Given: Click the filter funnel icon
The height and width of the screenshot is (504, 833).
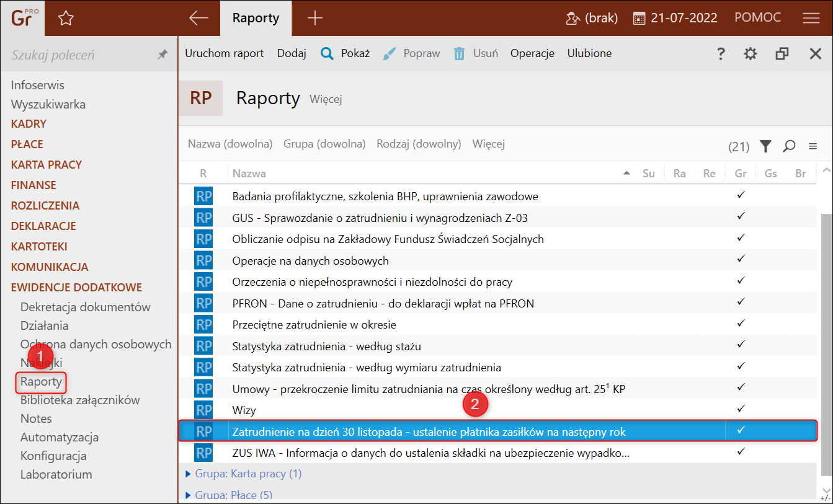Looking at the screenshot, I should tap(766, 146).
